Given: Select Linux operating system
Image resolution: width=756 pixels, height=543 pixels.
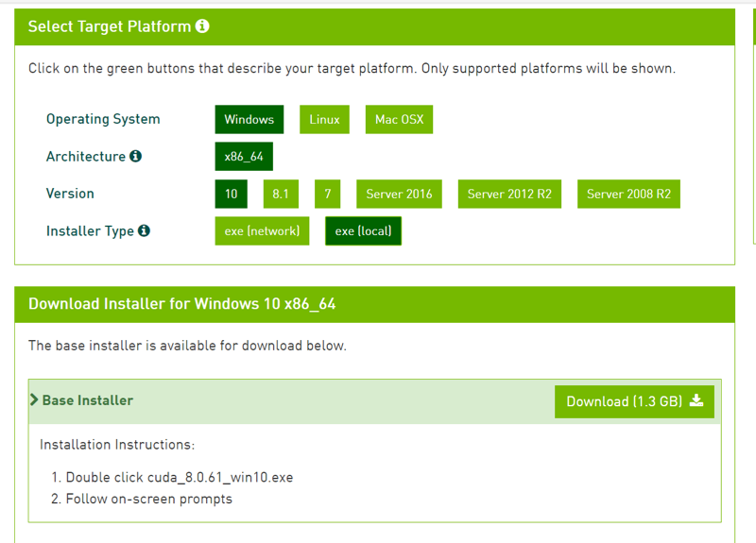Looking at the screenshot, I should point(324,119).
